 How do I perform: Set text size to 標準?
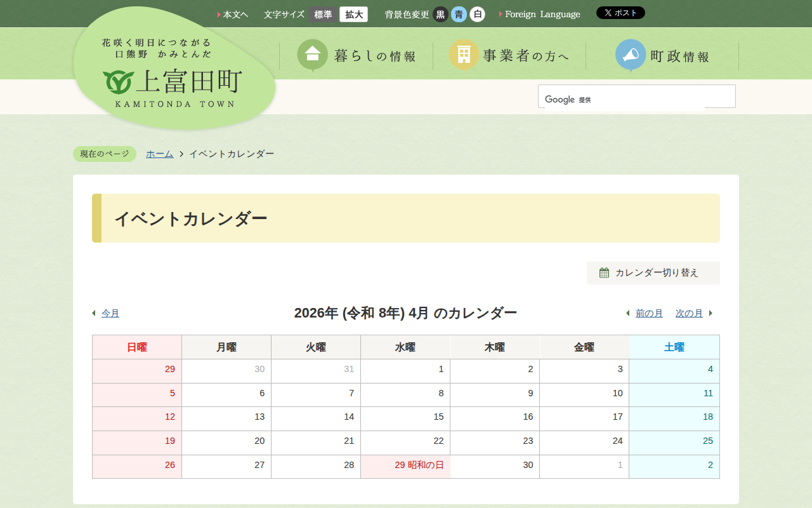(323, 15)
